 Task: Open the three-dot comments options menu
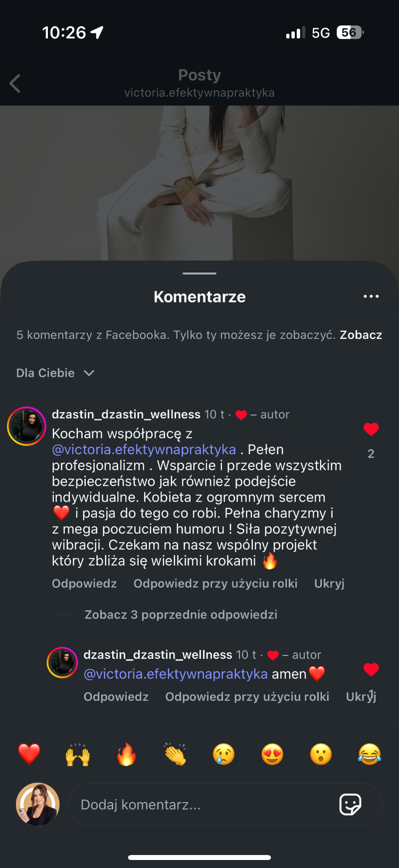click(371, 296)
